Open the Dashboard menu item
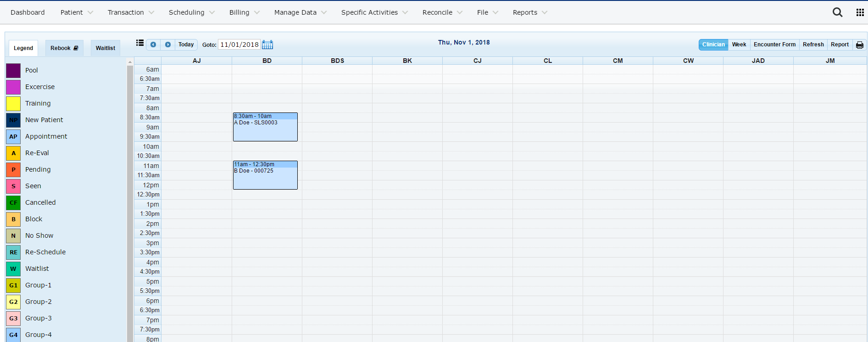 28,12
